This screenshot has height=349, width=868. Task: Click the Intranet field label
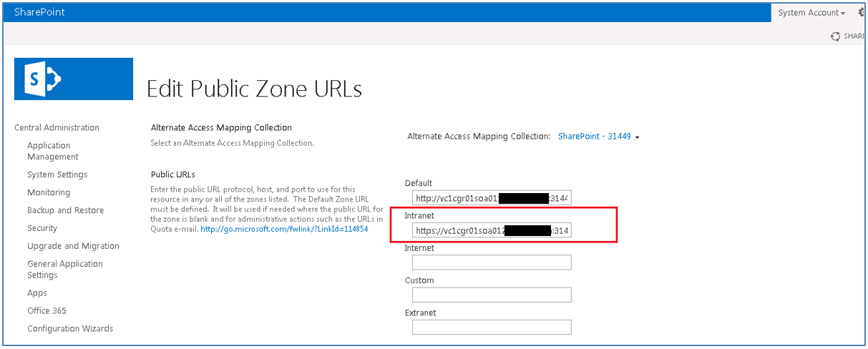pyautogui.click(x=419, y=215)
